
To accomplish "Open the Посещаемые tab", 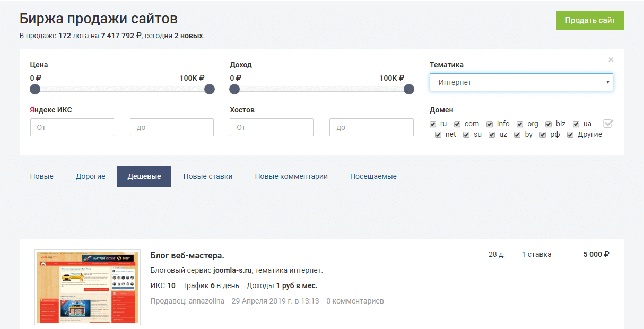I will coord(373,176).
